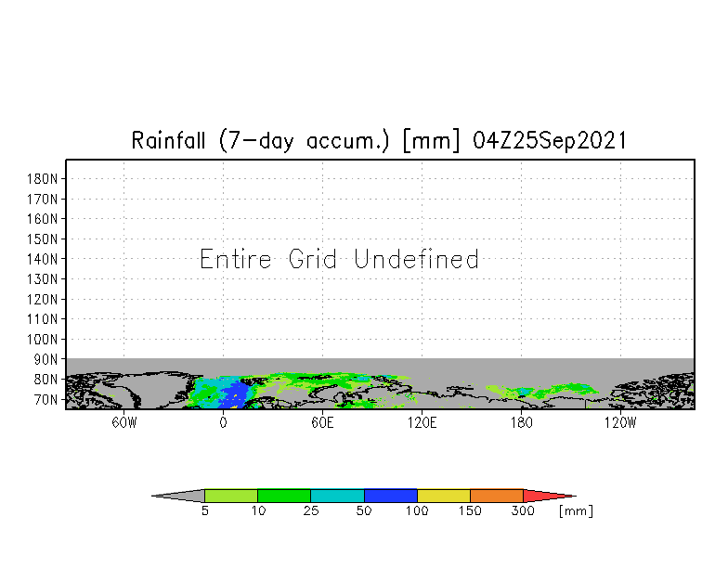Click the 60E longitude label
This screenshot has width=728, height=568.
(322, 423)
